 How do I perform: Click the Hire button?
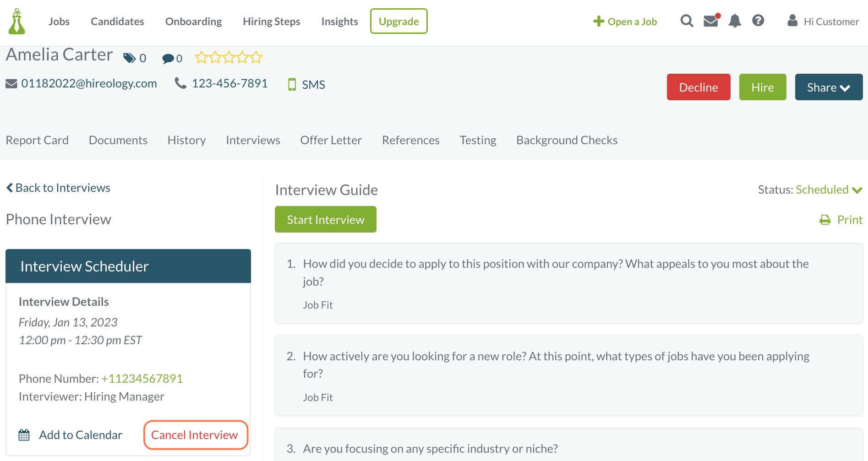(763, 87)
